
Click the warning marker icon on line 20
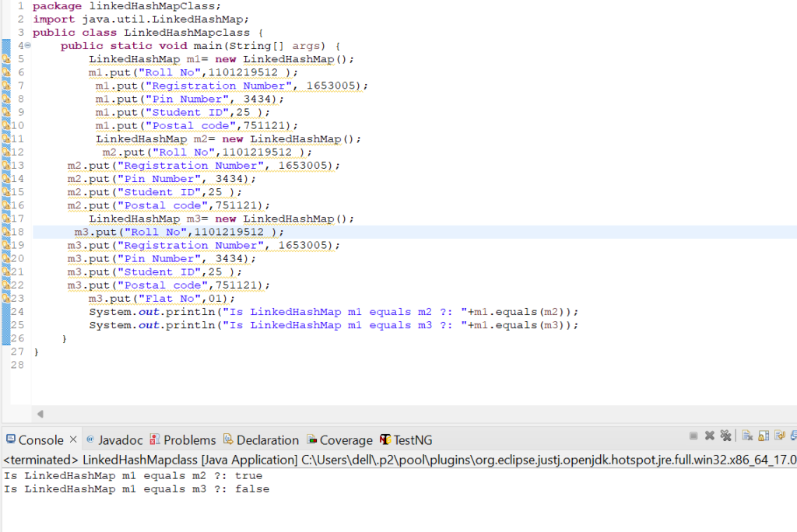point(6,258)
